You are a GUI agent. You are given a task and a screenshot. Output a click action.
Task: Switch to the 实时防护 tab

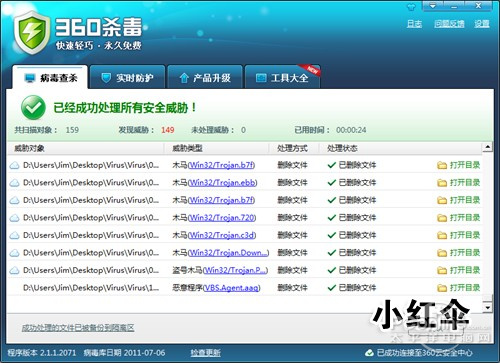[x=127, y=77]
